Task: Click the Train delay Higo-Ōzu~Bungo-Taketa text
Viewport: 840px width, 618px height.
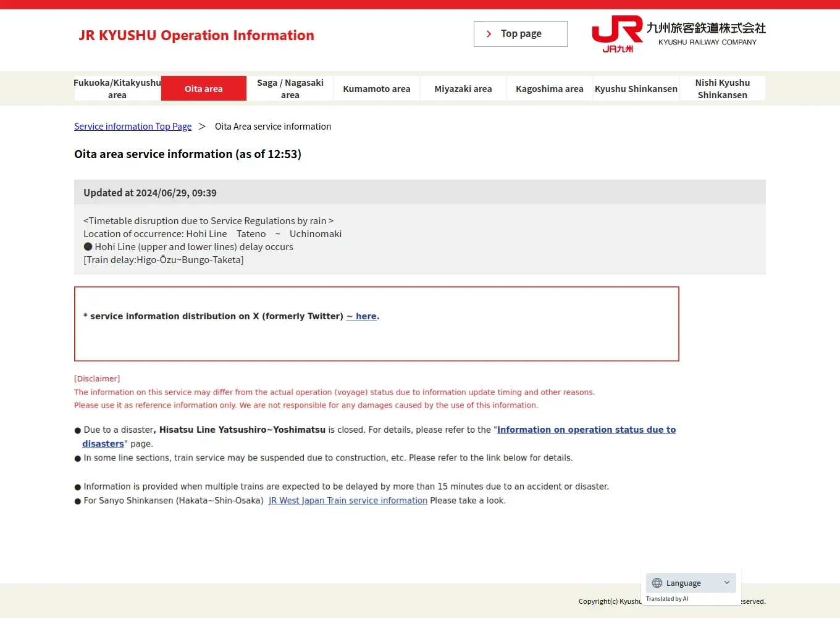Action: 164,260
